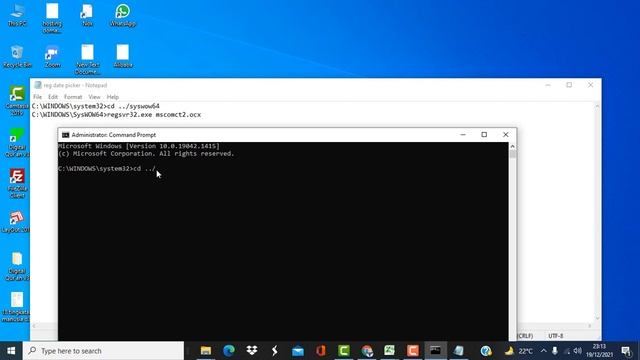Open WhatsApp desktop shortcut
Screen dimensions: 640x360
[122, 15]
